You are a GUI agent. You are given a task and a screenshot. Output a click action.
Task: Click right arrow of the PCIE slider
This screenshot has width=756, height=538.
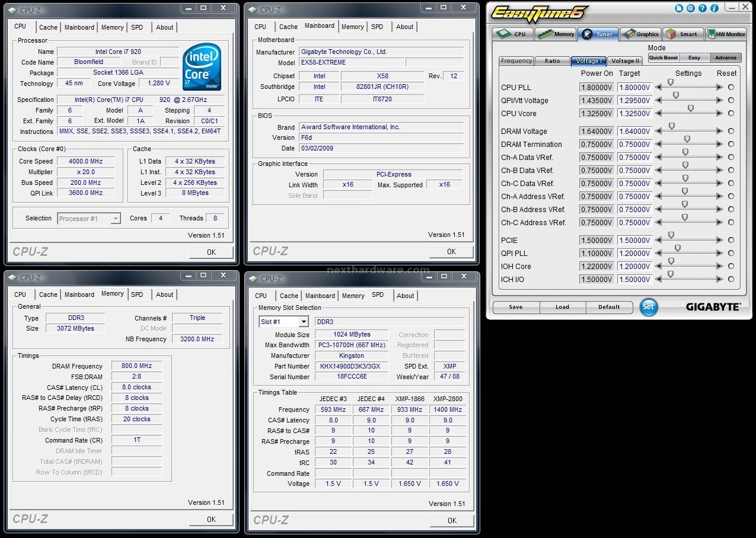pyautogui.click(x=720, y=241)
